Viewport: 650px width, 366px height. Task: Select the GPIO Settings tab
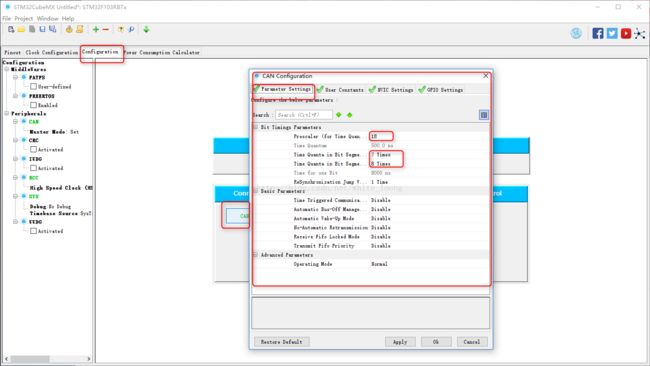(x=441, y=90)
